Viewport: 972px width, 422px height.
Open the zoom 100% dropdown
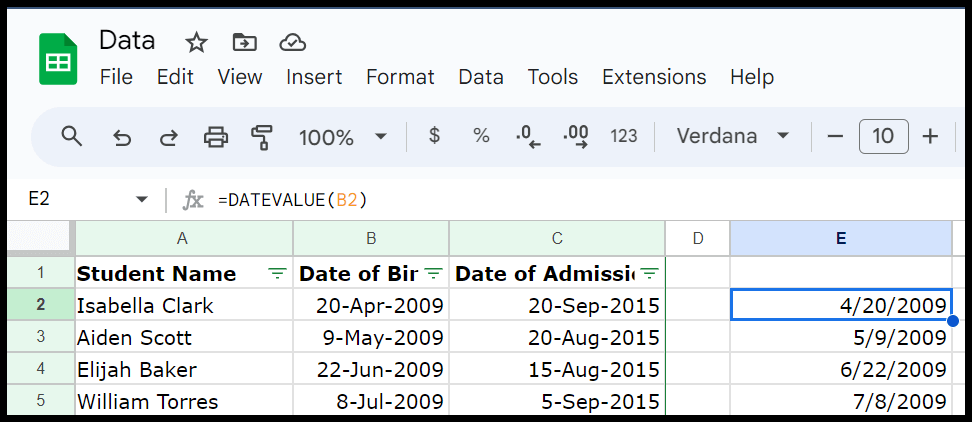(x=343, y=136)
